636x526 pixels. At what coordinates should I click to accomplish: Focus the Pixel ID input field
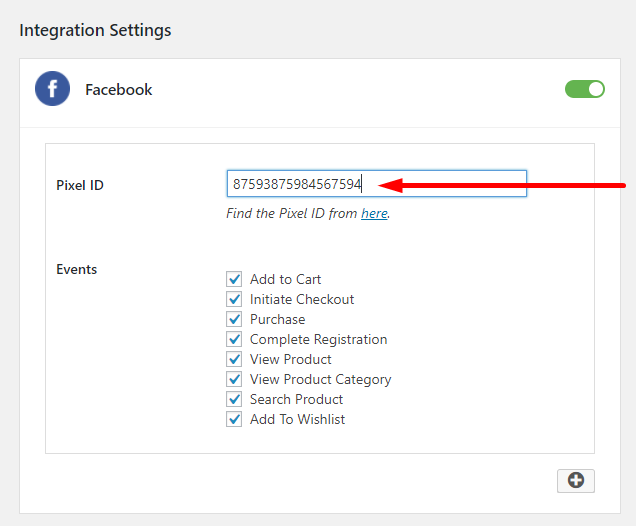tap(376, 184)
